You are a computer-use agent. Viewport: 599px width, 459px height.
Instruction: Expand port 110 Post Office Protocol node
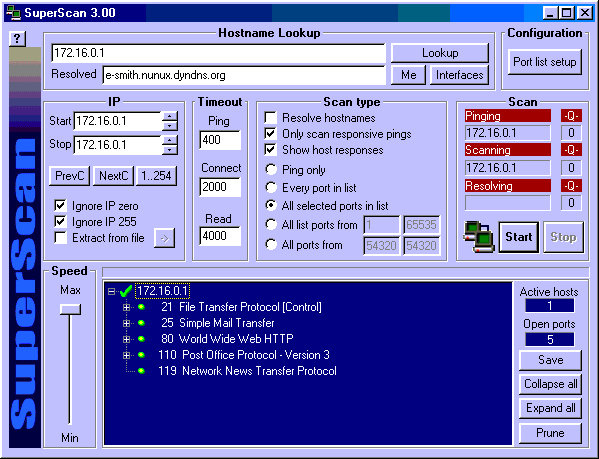tap(126, 355)
